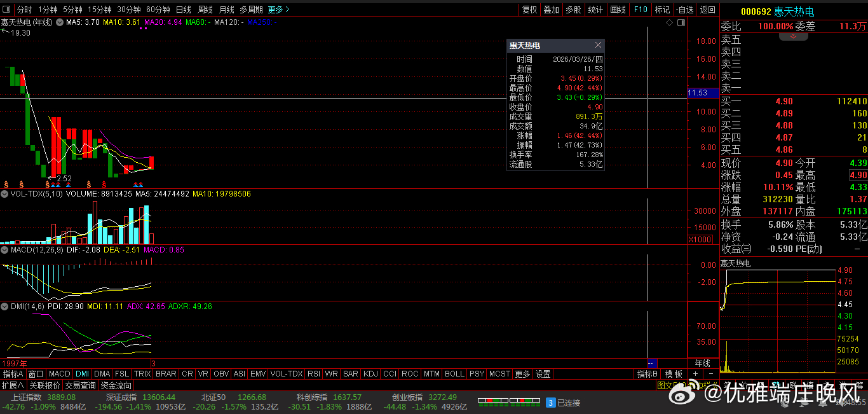Switch to 周线 weekly chart
This screenshot has width=868, height=414.
click(x=205, y=10)
